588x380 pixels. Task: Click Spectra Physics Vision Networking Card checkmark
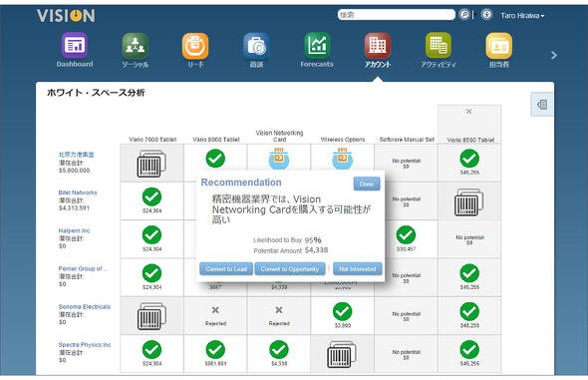coord(279,350)
